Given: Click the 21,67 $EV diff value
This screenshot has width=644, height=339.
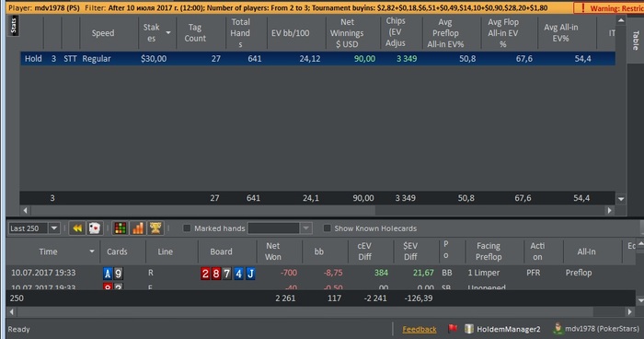Looking at the screenshot, I should [x=423, y=273].
